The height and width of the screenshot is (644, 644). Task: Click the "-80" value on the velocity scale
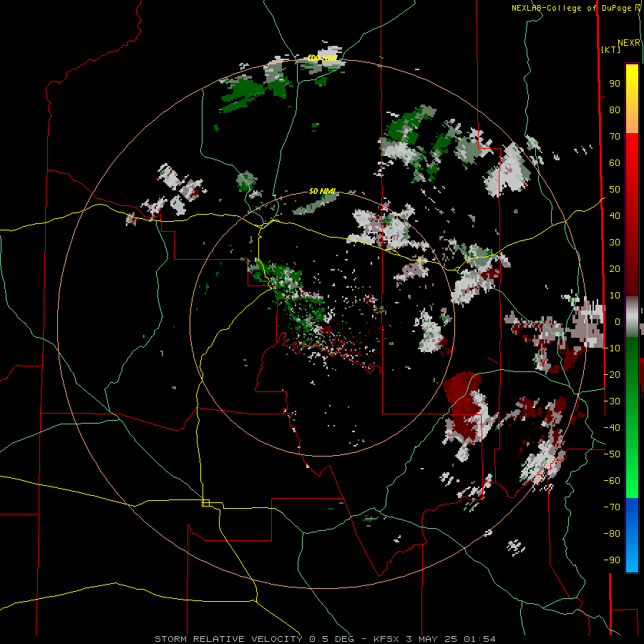(612, 534)
